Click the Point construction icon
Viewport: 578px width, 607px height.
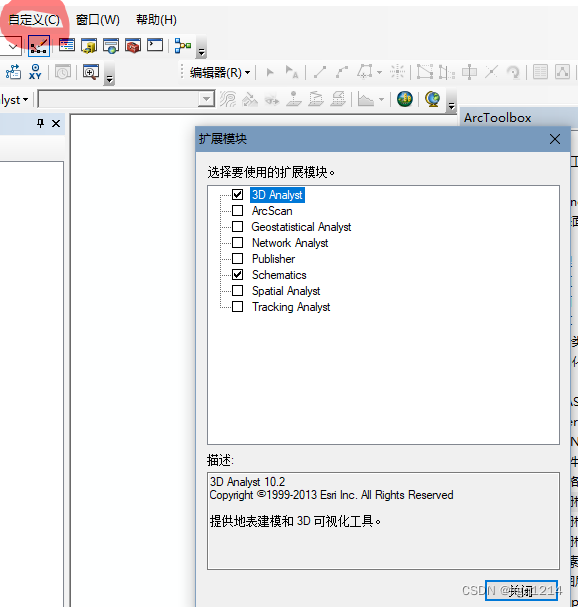click(398, 72)
